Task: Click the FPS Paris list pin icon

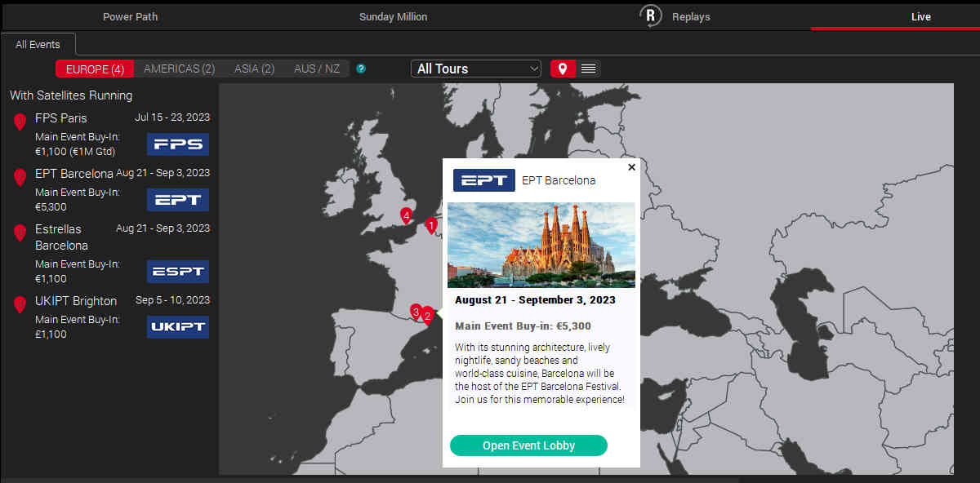Action: pyautogui.click(x=20, y=122)
